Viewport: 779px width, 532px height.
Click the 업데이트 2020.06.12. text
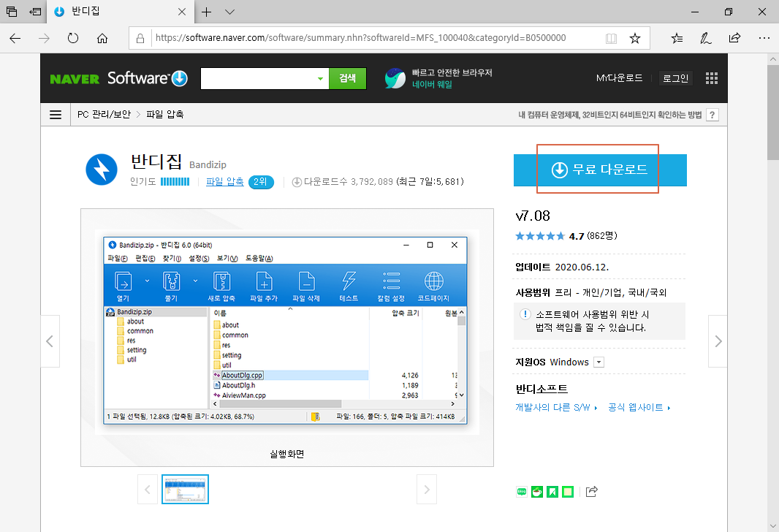coord(562,267)
